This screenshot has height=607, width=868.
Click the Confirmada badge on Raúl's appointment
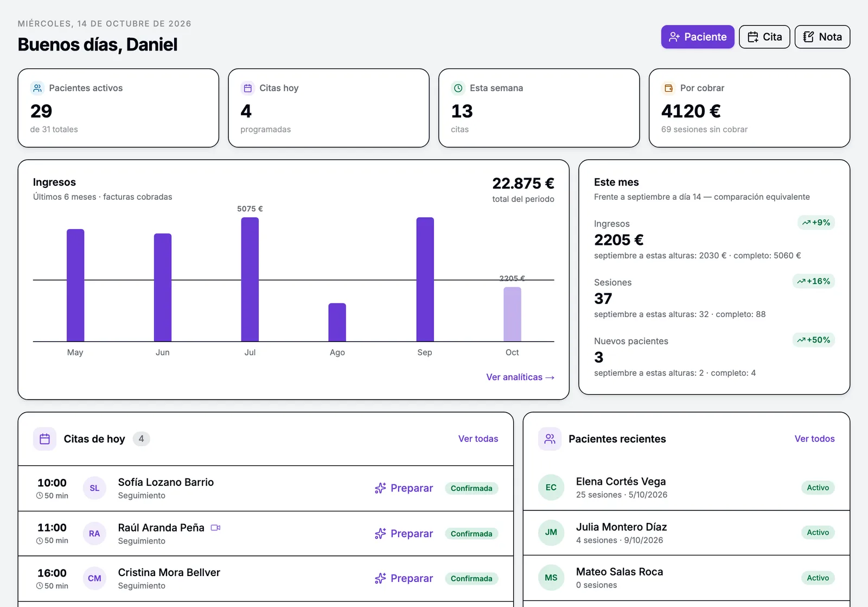pos(471,534)
